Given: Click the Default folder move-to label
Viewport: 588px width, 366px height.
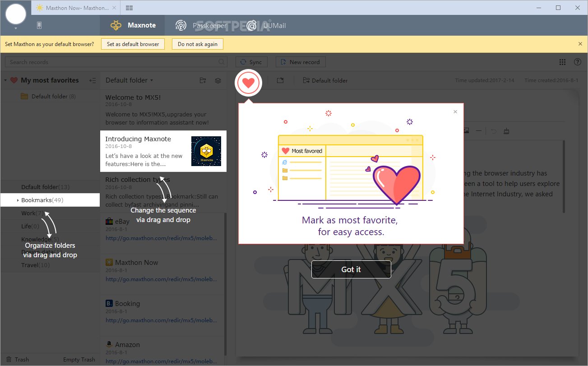Looking at the screenshot, I should click(325, 80).
